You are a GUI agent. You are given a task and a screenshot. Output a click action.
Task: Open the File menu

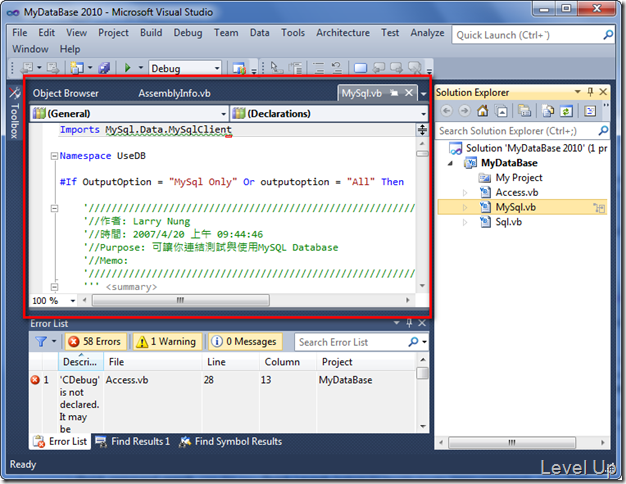coord(20,33)
